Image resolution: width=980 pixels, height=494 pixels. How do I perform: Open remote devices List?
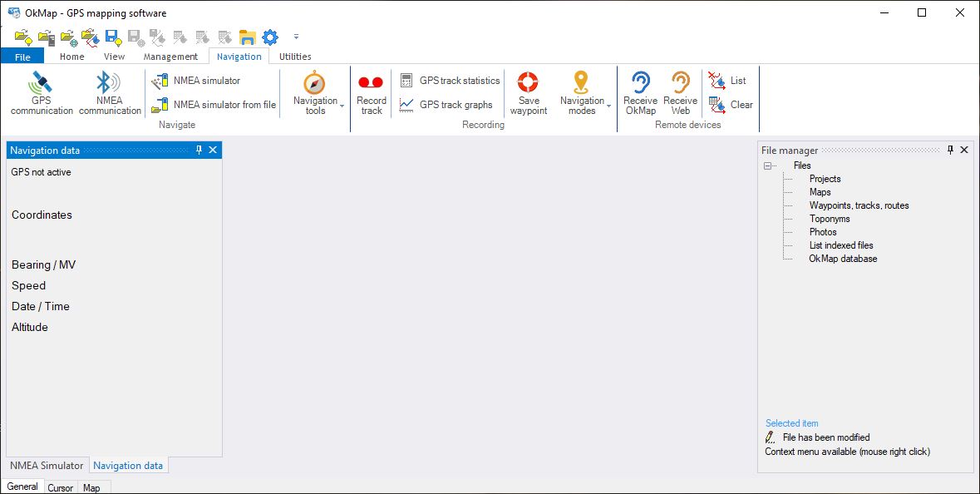(727, 81)
